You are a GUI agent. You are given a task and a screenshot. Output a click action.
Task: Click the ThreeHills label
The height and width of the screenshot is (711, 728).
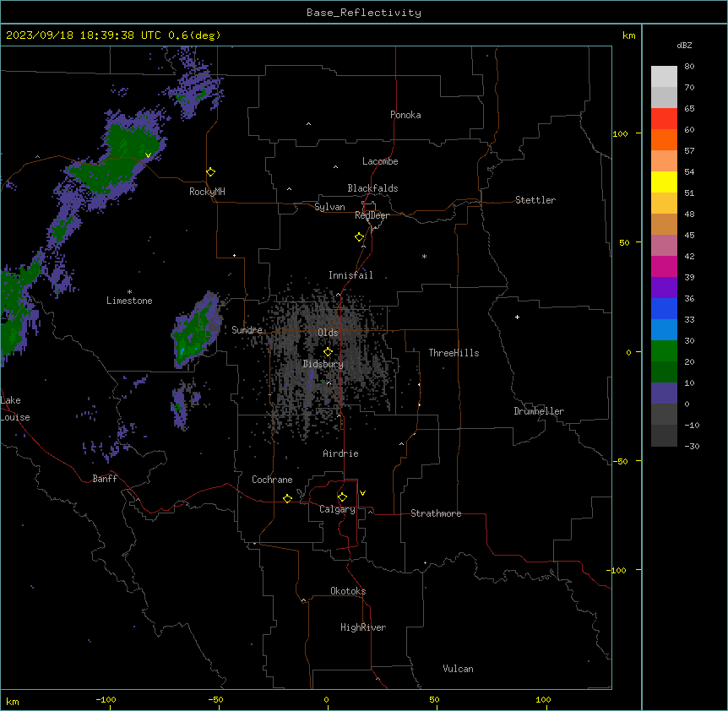454,353
